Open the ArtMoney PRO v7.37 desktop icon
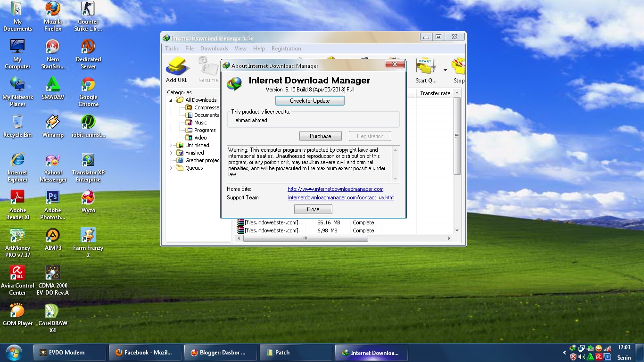The width and height of the screenshot is (644, 362). click(x=17, y=243)
